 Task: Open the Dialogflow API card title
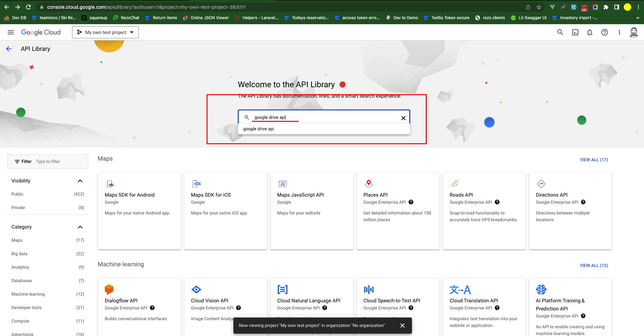(121, 301)
